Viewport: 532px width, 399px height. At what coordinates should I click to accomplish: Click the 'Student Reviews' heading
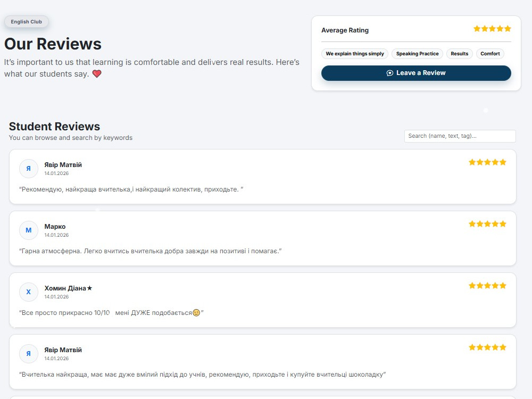tap(54, 126)
